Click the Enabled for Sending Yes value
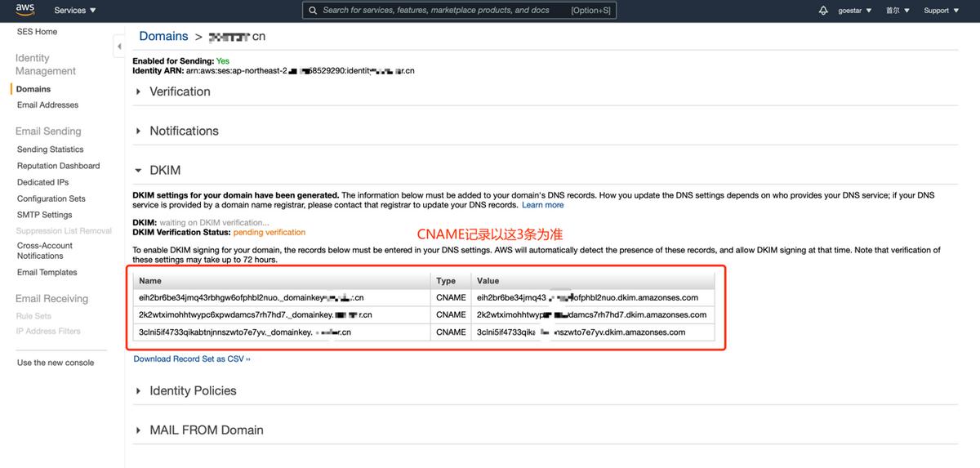The height and width of the screenshot is (468, 980). coord(223,61)
